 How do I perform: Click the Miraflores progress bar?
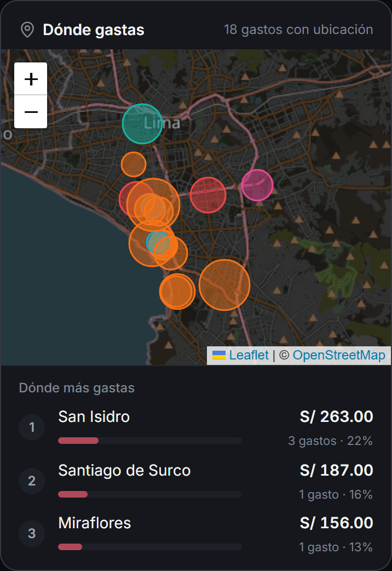[150, 547]
